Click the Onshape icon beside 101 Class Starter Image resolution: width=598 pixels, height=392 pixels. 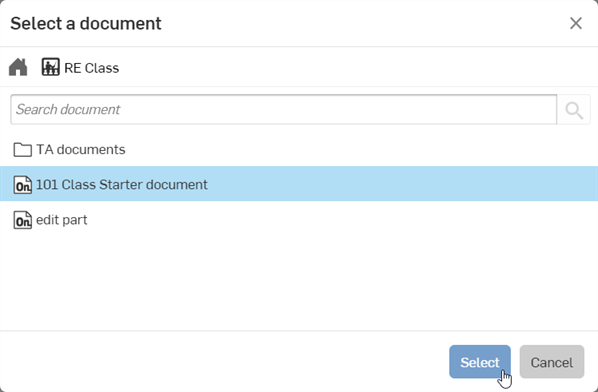coord(23,185)
